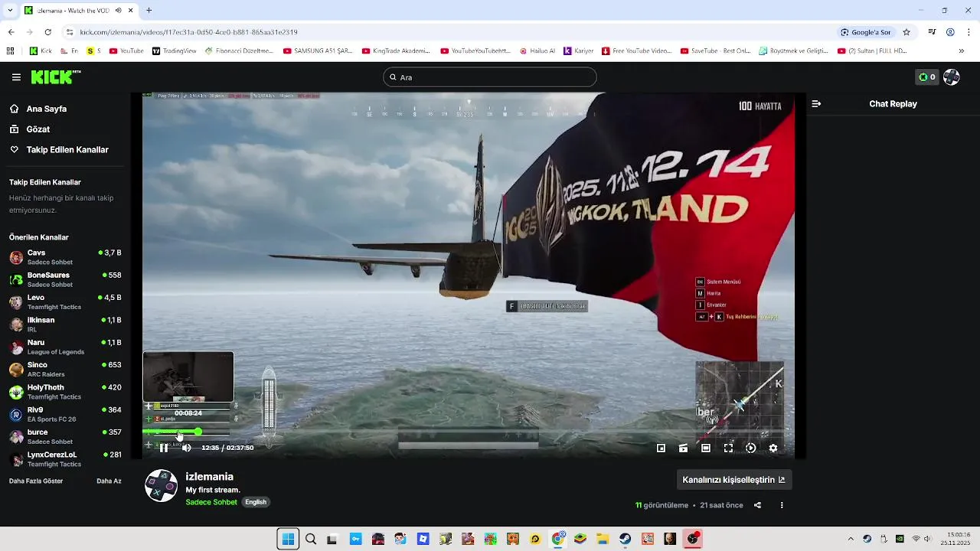The height and width of the screenshot is (551, 980).
Task: Click Kanalınızı kişiselleştirin button
Action: pos(733,480)
